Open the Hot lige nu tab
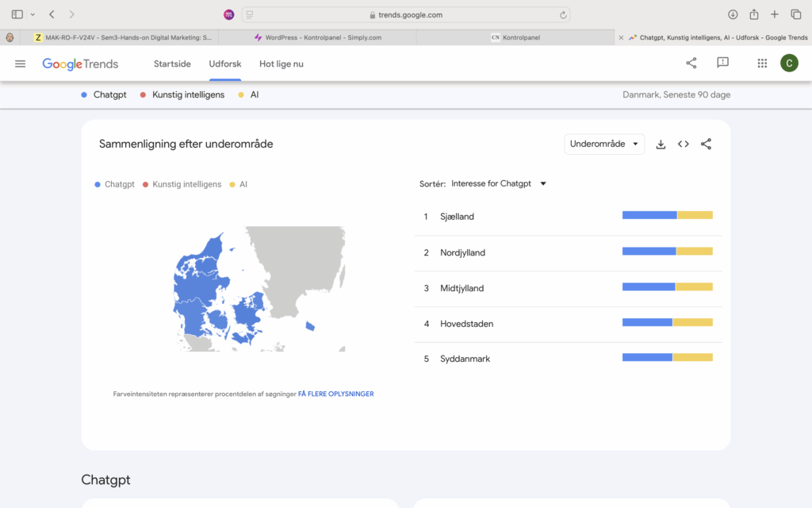This screenshot has height=508, width=812. tap(281, 63)
